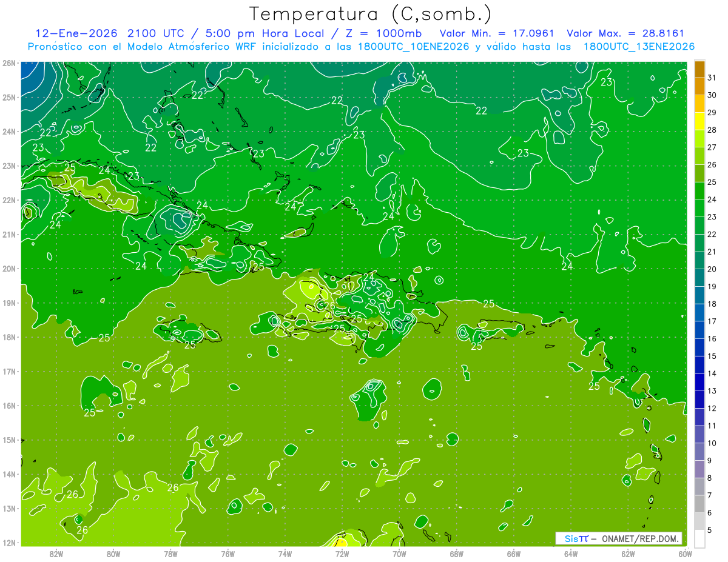Click the '15' value on the colorbar
The height and width of the screenshot is (562, 728).
pyautogui.click(x=712, y=356)
